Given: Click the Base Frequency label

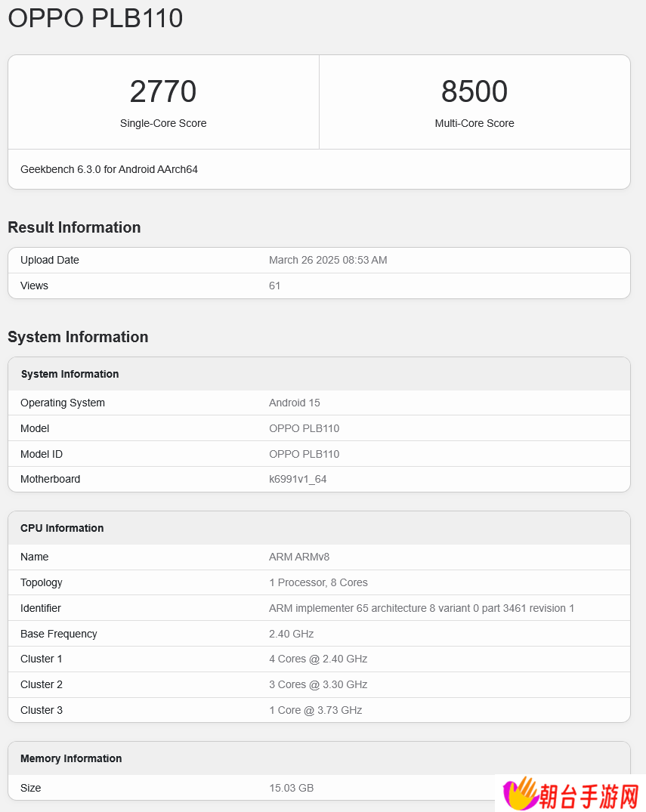Looking at the screenshot, I should (59, 634).
